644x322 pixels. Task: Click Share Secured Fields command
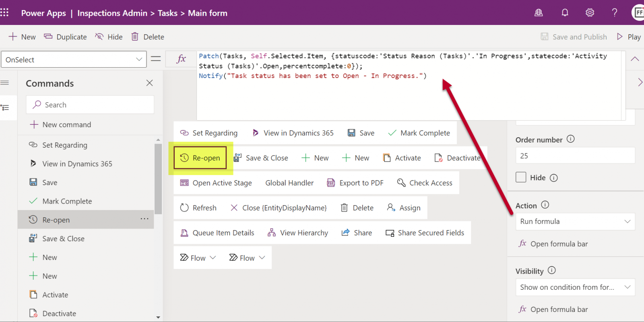[x=425, y=233]
